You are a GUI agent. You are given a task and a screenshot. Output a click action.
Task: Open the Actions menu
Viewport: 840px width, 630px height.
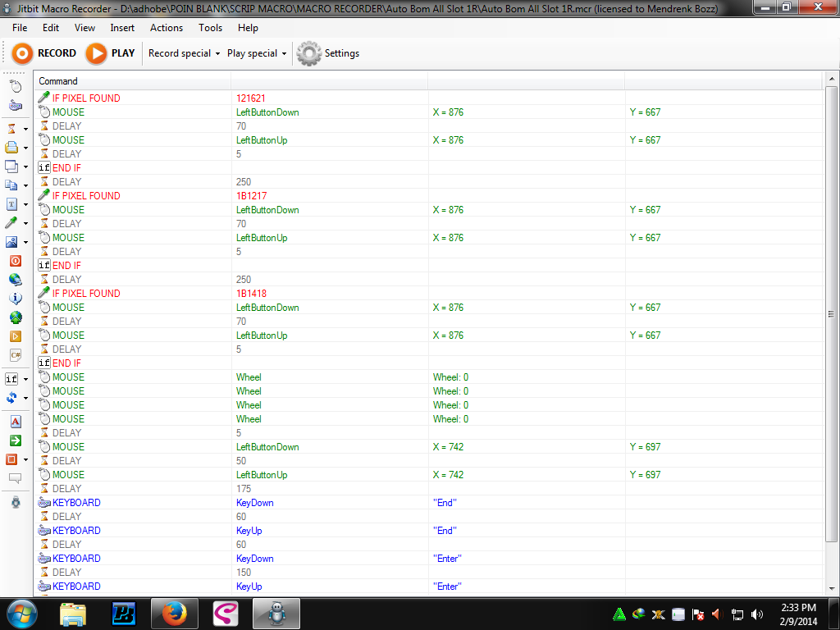point(166,28)
